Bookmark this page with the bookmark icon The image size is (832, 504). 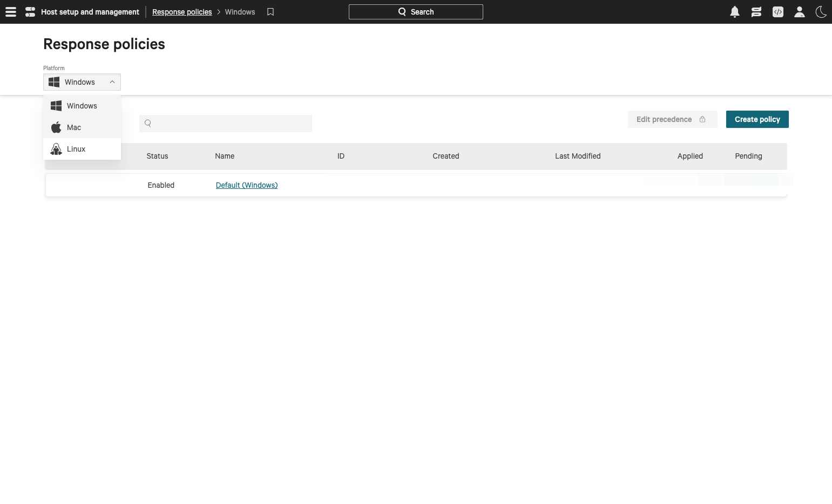[270, 12]
